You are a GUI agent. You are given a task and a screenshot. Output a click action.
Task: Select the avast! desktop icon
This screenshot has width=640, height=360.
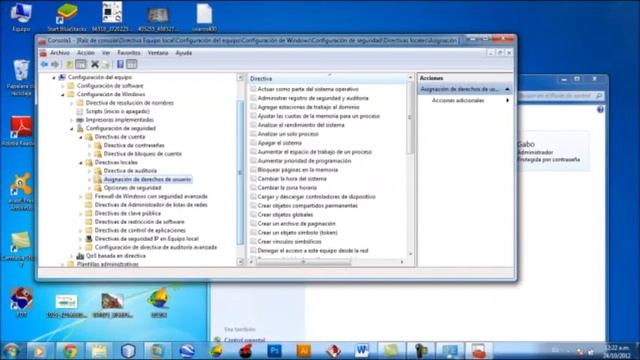[x=21, y=192]
